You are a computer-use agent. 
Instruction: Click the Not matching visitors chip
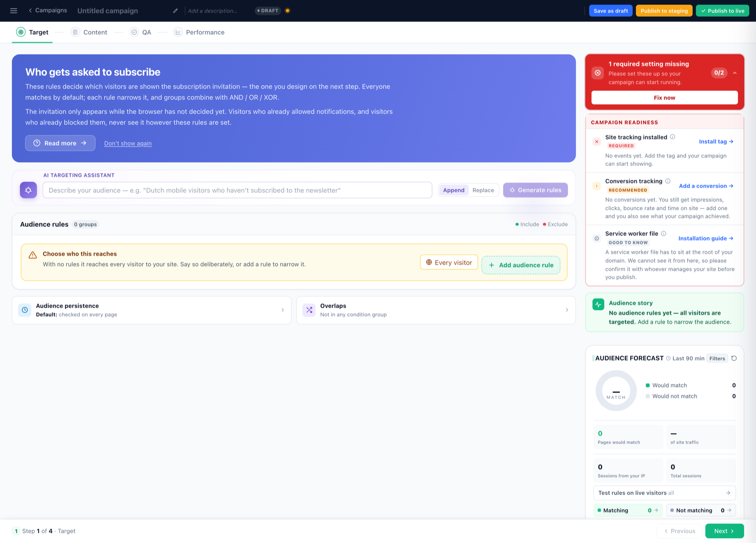point(701,510)
